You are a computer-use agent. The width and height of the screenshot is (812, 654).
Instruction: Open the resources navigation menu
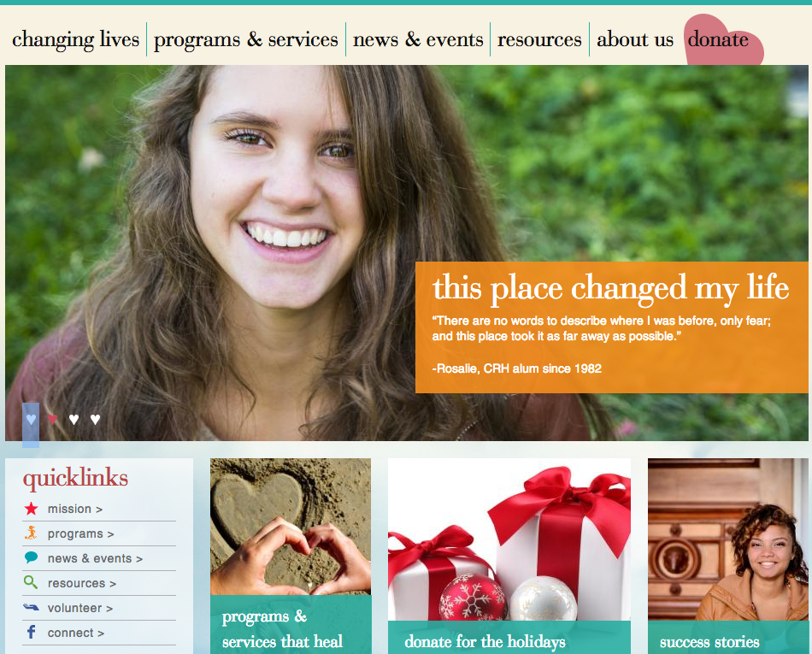(539, 39)
